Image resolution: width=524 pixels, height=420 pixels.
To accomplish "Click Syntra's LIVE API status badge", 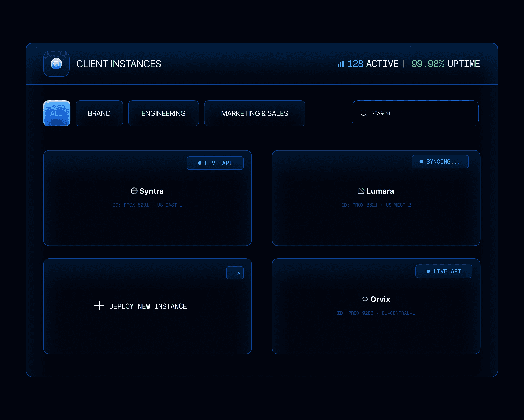I will click(x=215, y=163).
